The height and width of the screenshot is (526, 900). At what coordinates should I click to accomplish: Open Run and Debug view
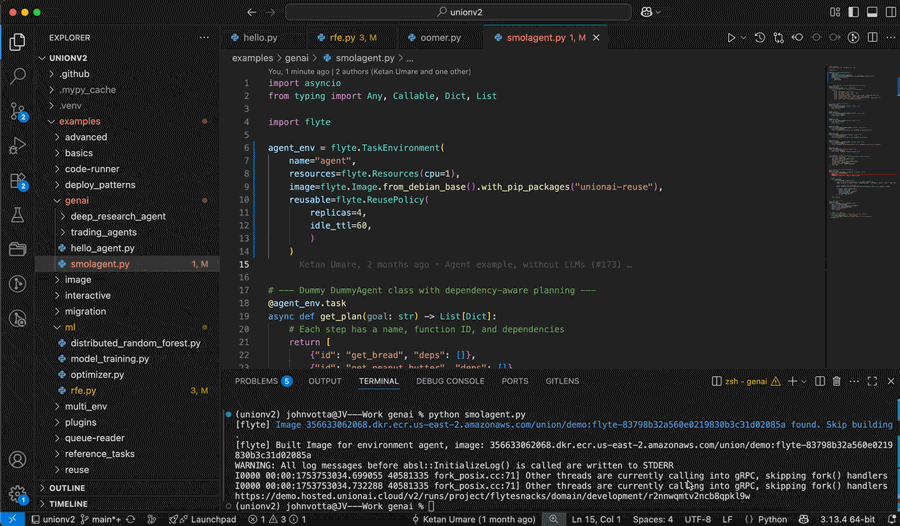click(17, 146)
